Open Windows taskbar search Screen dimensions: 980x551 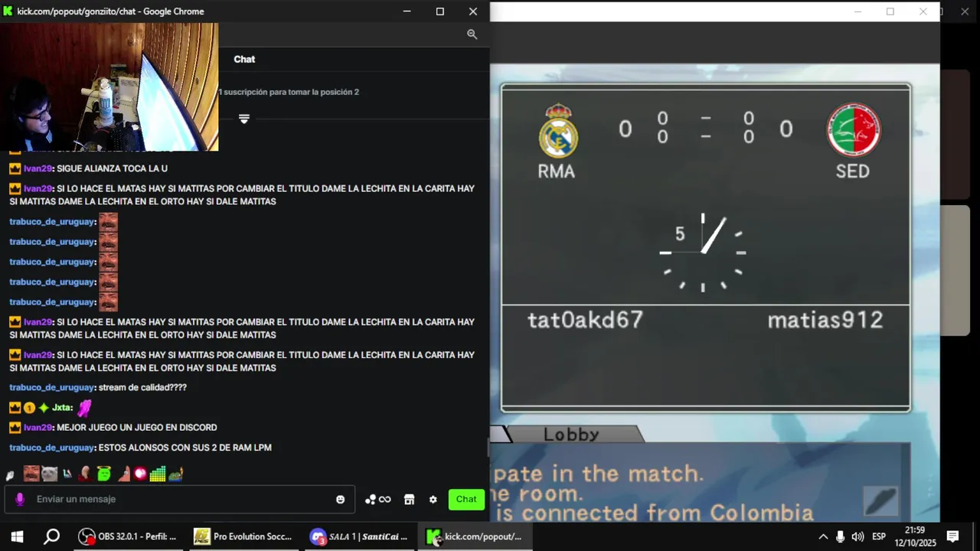pos(51,536)
